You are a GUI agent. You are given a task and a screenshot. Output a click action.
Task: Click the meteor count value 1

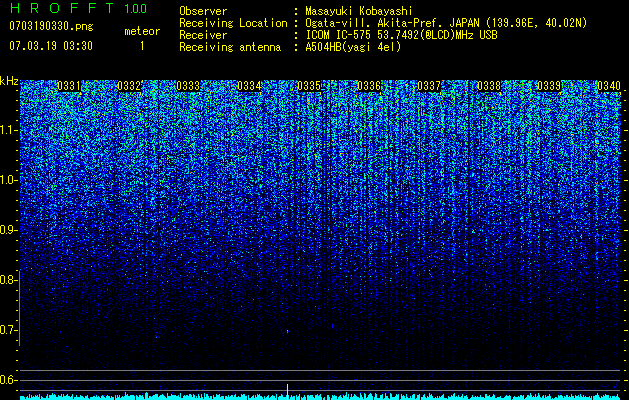tap(142, 46)
